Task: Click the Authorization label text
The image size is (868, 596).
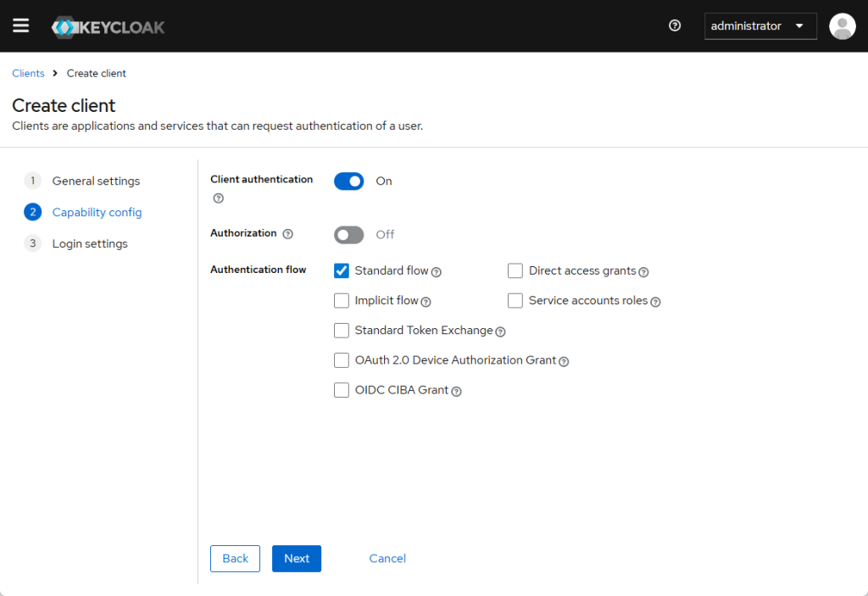Action: [243, 233]
